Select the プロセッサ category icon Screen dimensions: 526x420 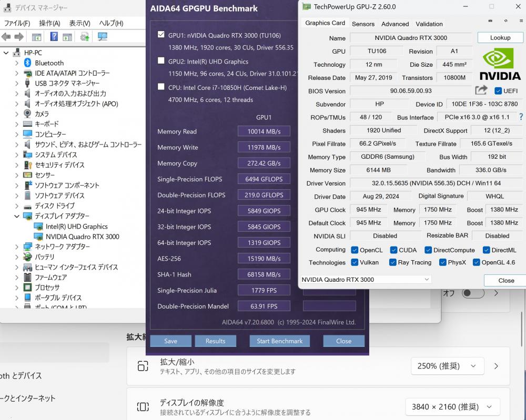tap(27, 287)
